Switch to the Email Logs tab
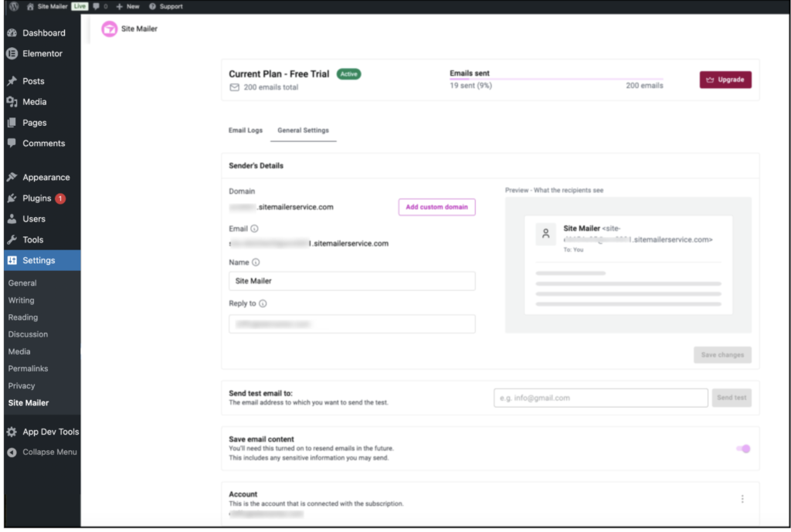 [x=246, y=130]
